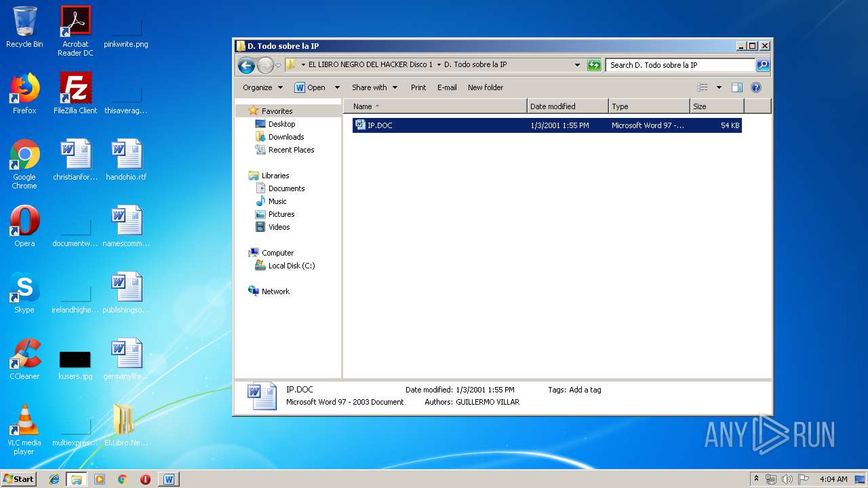Image resolution: width=868 pixels, height=488 pixels.
Task: Click the search magnifier icon
Action: point(763,65)
